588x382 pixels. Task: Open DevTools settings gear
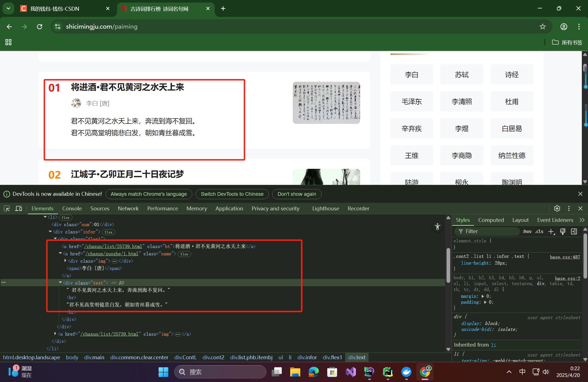click(x=557, y=208)
